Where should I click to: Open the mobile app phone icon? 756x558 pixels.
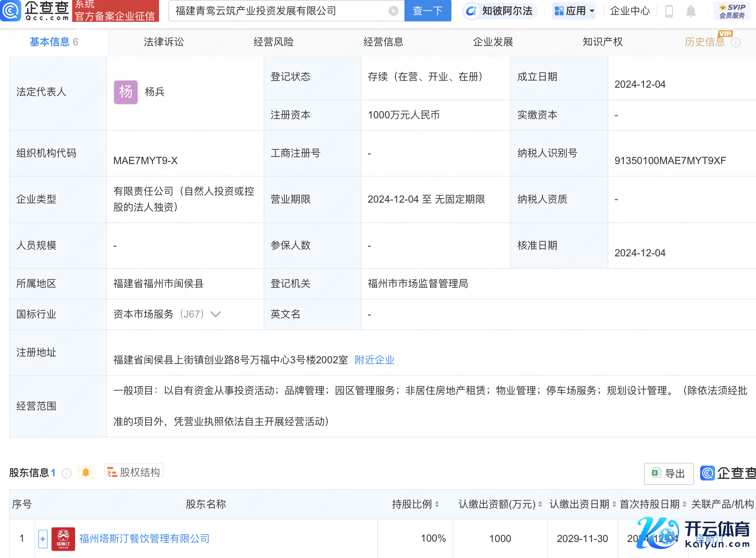click(669, 11)
